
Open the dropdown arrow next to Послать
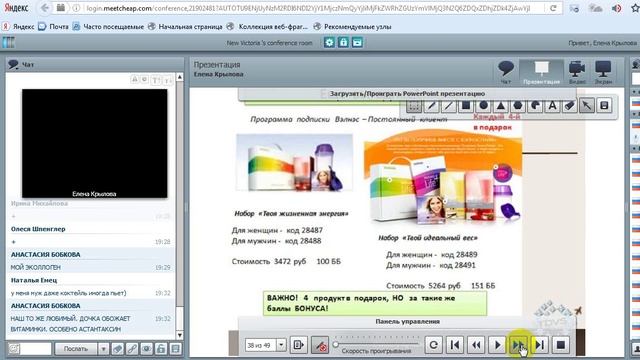pyautogui.click(x=103, y=349)
